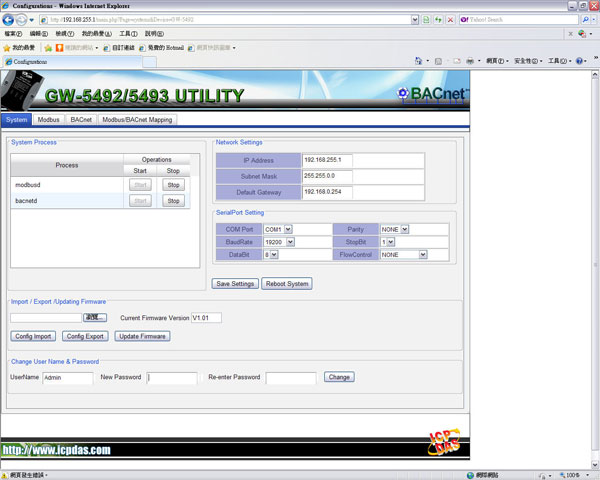
Task: Click the ICP DAS logo in footer
Action: pyautogui.click(x=439, y=443)
